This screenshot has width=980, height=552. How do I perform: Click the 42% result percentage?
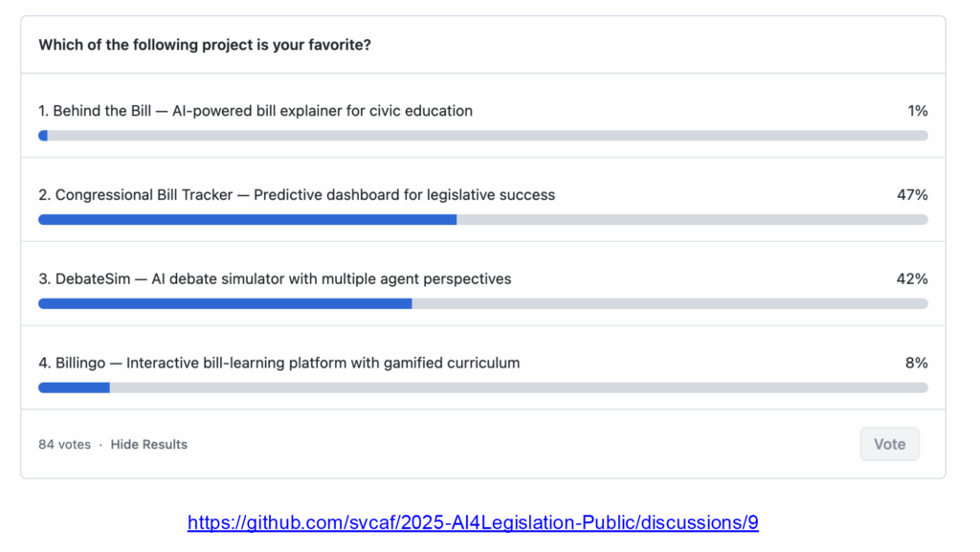point(912,279)
